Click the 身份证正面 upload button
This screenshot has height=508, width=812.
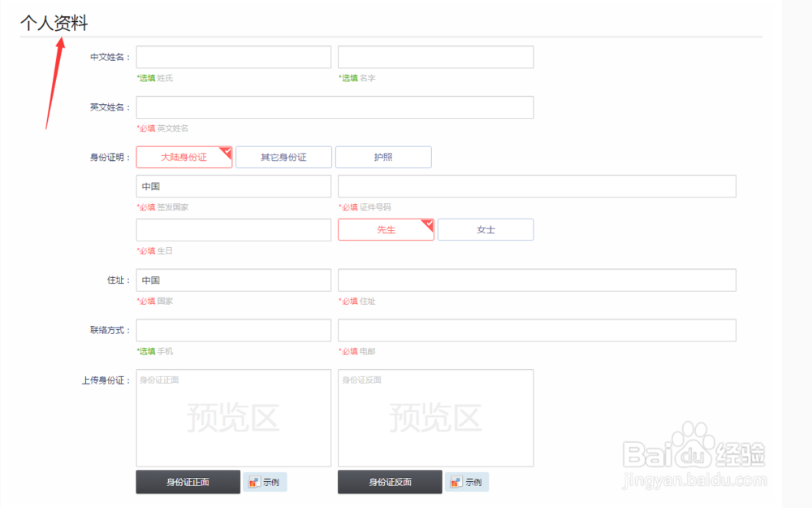click(188, 482)
